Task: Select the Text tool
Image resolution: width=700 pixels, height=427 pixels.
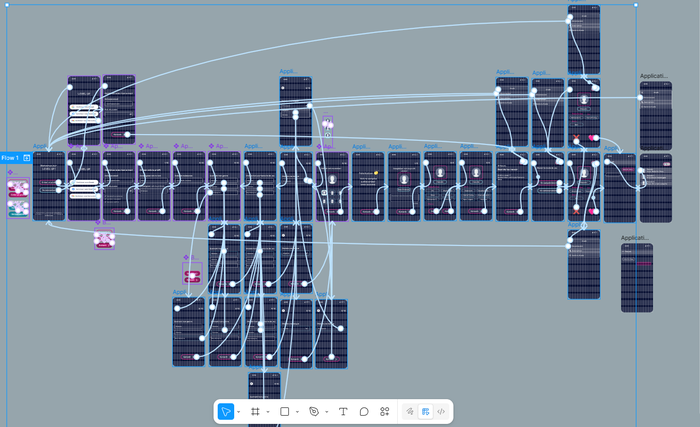Action: click(x=343, y=411)
